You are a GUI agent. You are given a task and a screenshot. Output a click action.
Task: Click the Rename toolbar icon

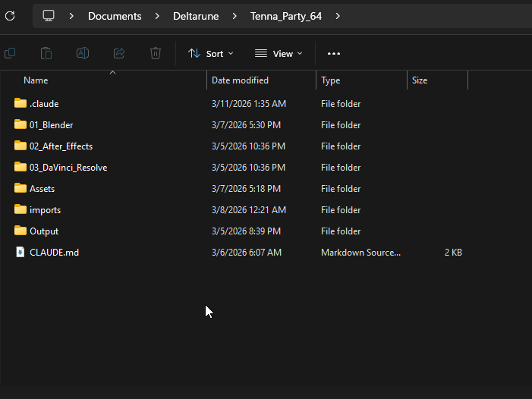[83, 53]
